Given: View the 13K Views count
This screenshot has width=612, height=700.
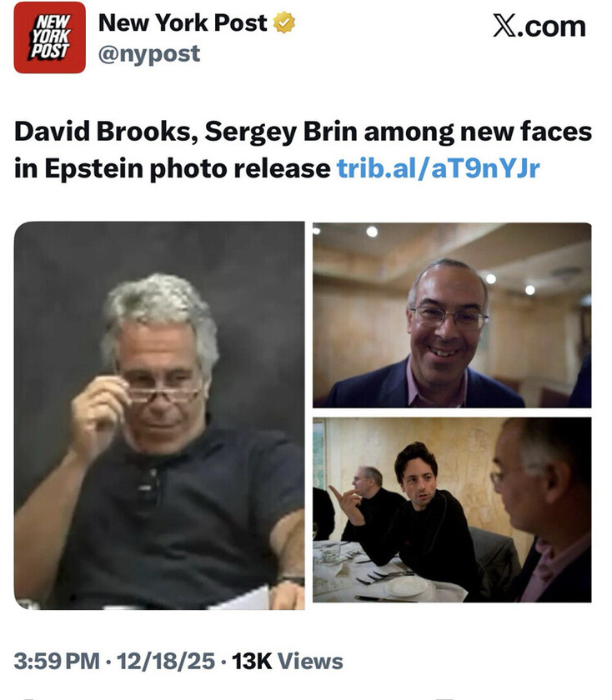Looking at the screenshot, I should tap(287, 661).
